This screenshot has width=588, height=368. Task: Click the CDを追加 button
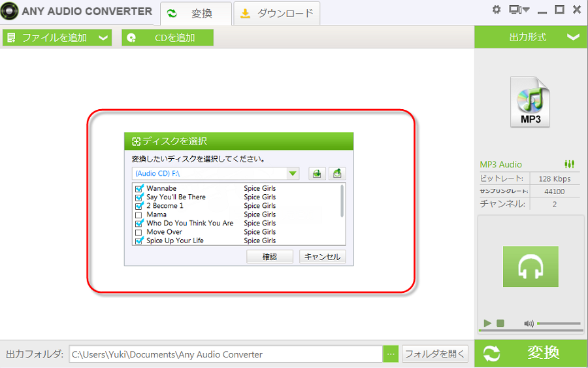[168, 37]
